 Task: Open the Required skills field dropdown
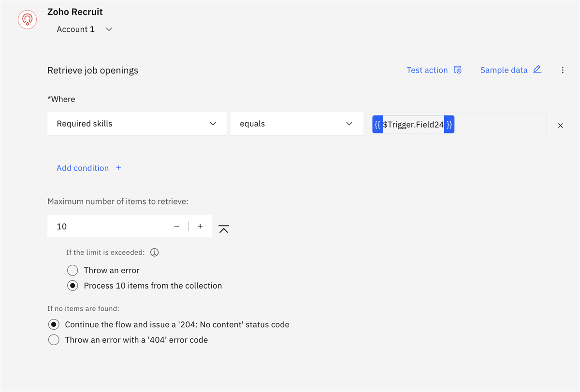point(137,124)
